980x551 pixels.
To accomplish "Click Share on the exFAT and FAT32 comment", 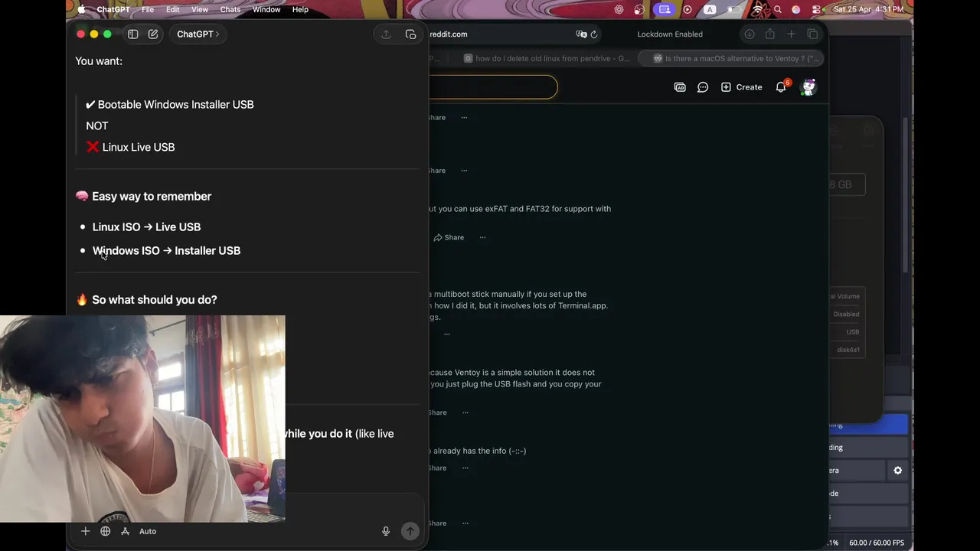I will 449,237.
